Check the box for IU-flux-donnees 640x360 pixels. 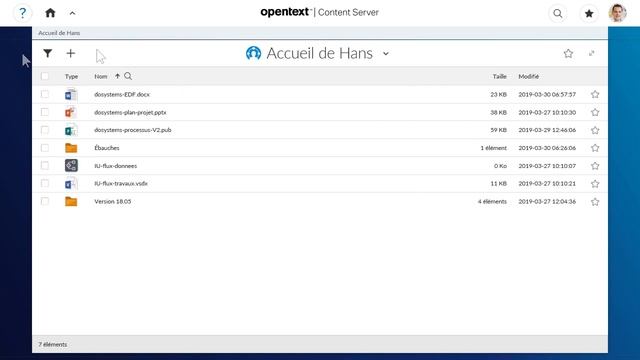[45, 166]
